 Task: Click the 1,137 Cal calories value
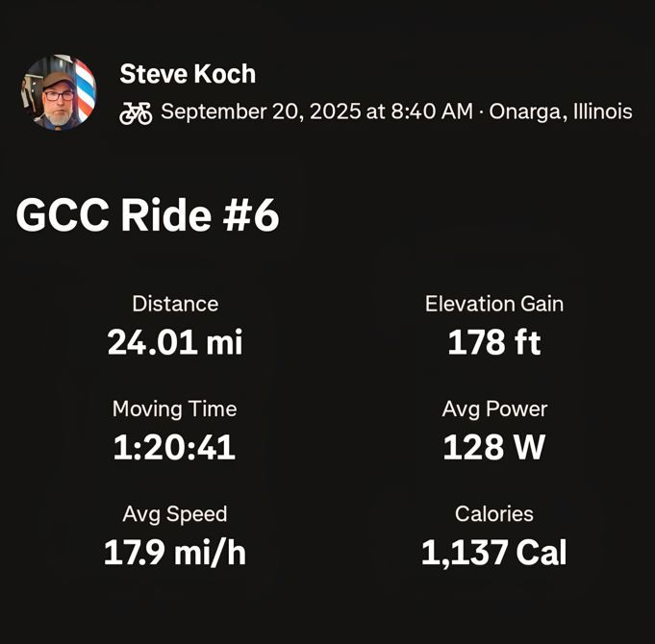pos(494,553)
